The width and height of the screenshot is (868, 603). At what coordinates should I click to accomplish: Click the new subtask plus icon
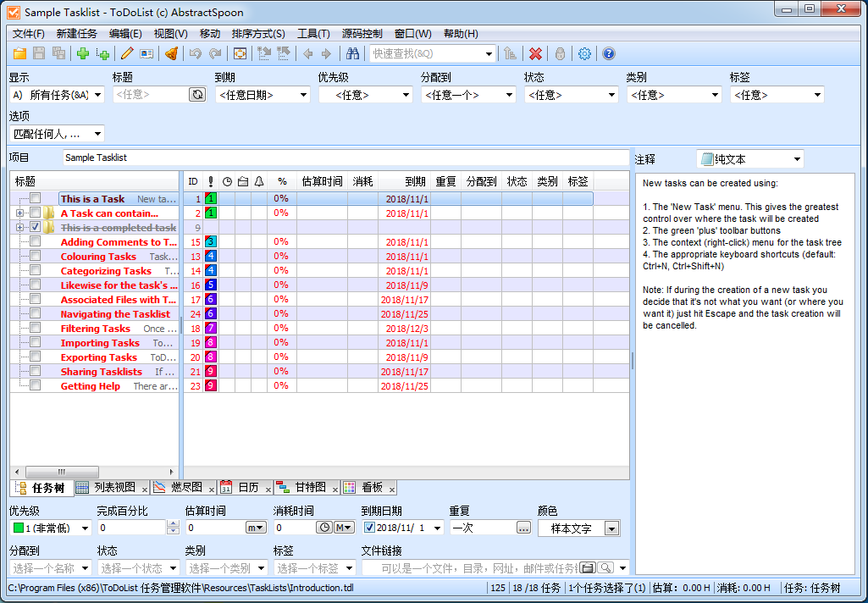click(x=103, y=54)
